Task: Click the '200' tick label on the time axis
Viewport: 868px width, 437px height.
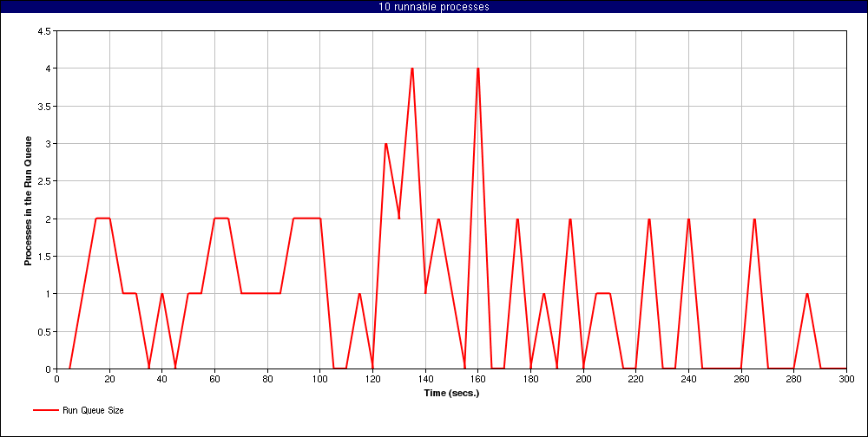Action: [583, 379]
